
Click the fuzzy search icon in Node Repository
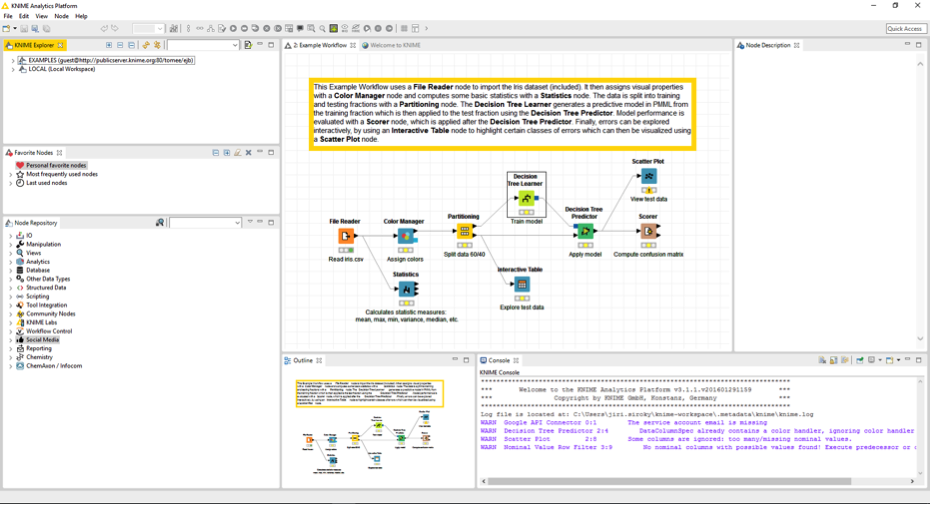(x=160, y=223)
